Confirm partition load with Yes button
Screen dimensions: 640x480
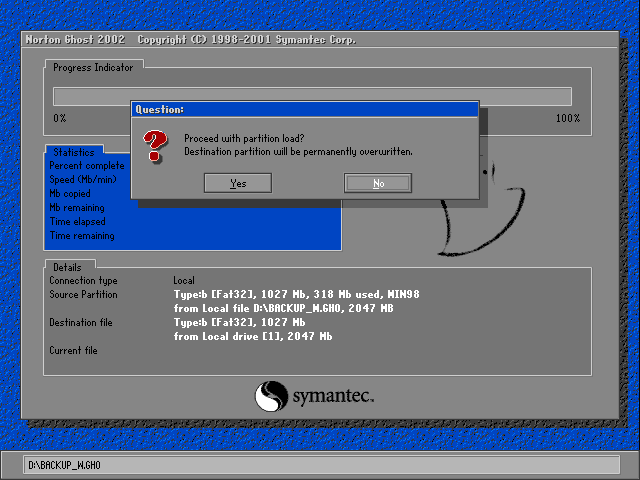[238, 183]
